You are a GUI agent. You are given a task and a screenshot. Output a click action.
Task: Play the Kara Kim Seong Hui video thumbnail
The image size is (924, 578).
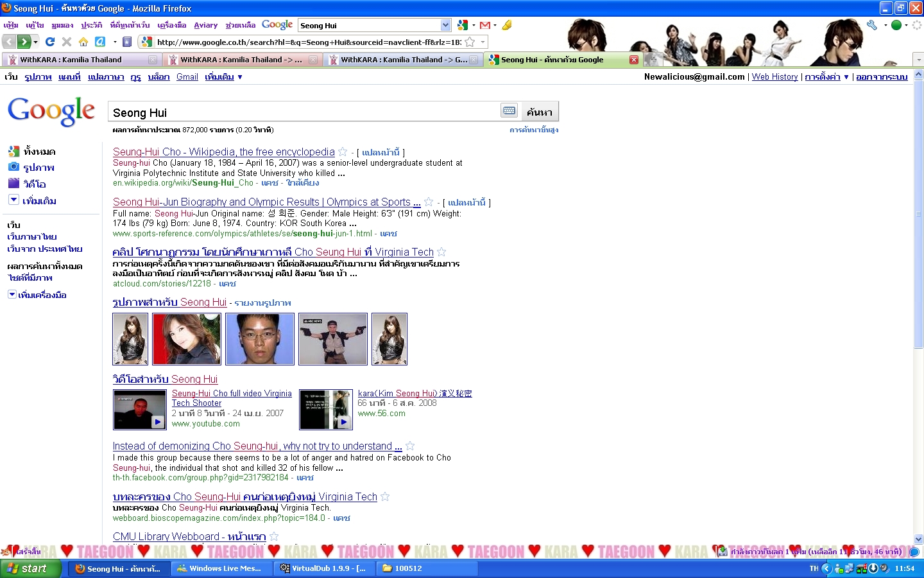[326, 409]
